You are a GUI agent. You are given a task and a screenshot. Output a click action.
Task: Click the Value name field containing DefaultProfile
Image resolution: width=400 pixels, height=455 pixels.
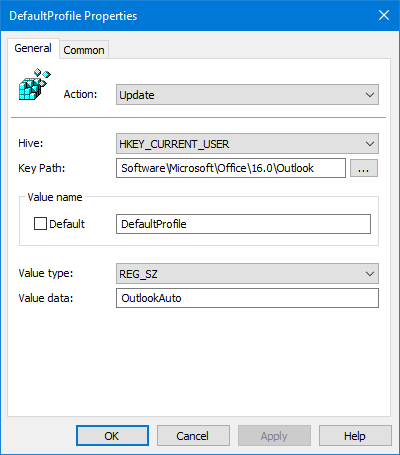[x=243, y=224]
